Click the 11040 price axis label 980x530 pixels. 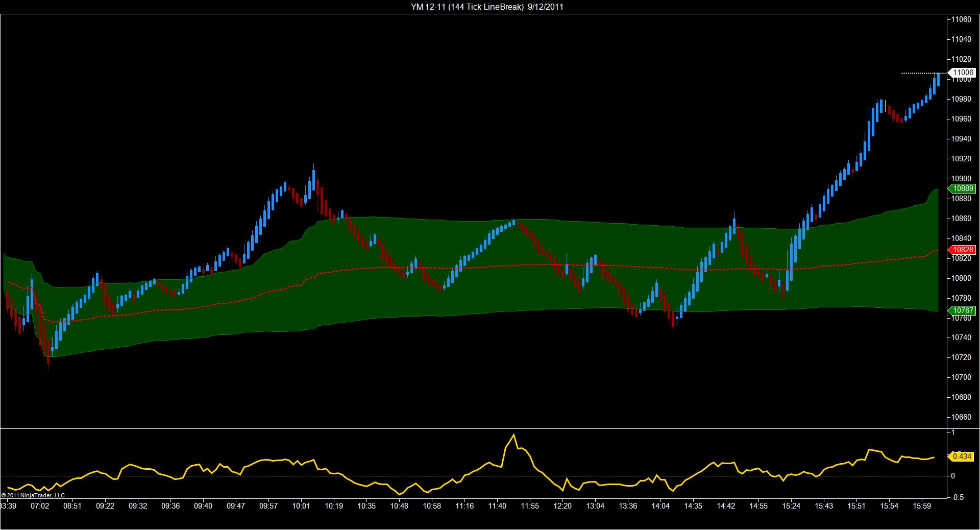(x=961, y=39)
